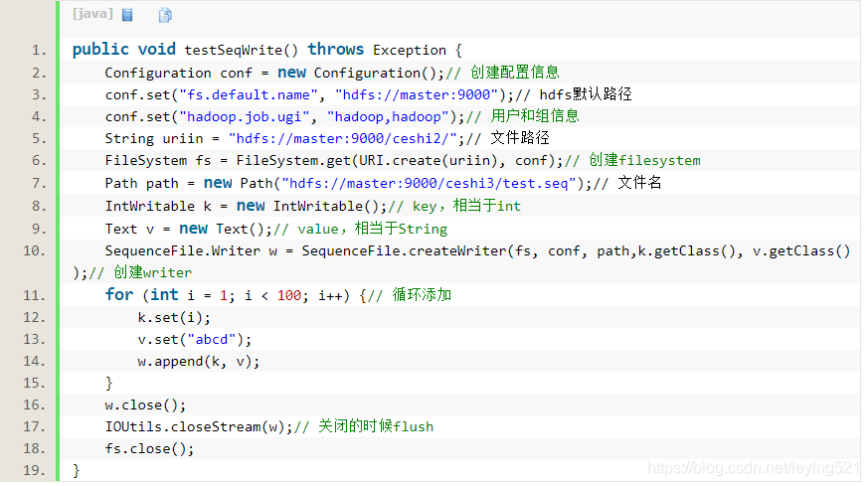
Task: Click string "hdfs://master:9000/ceshi2/"
Action: tap(343, 139)
